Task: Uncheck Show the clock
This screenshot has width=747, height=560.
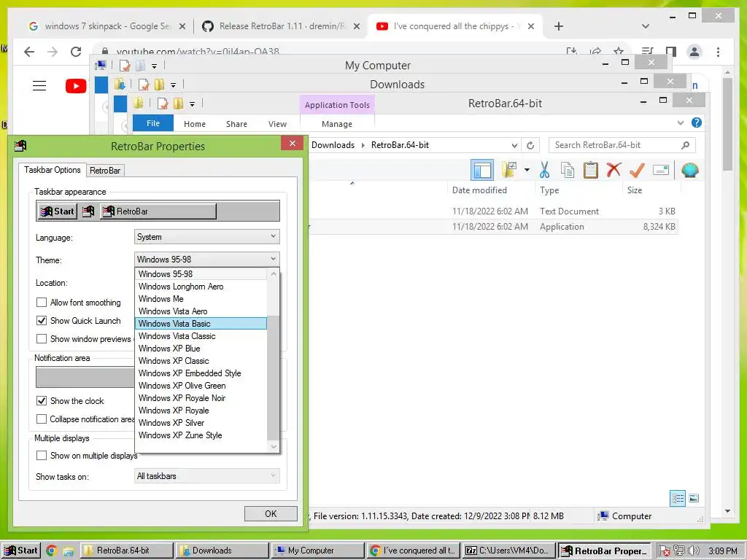Action: (42, 400)
